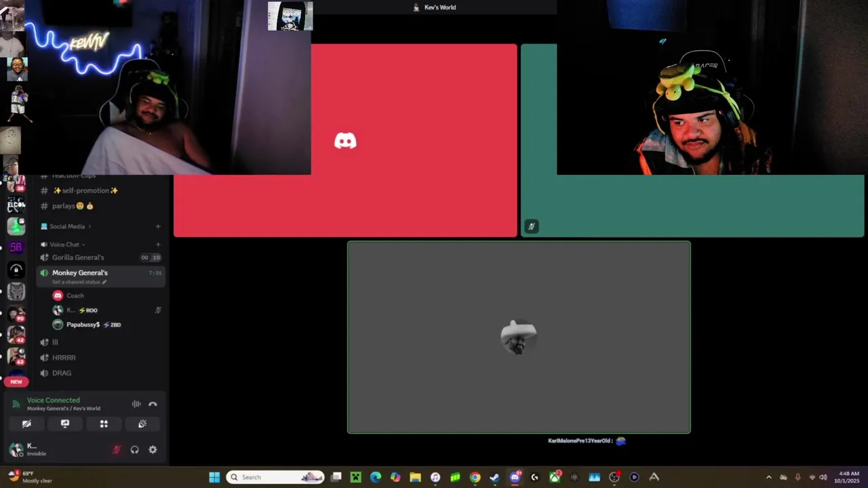868x488 pixels.
Task: Unmute the microphone in user panel
Action: [117, 449]
